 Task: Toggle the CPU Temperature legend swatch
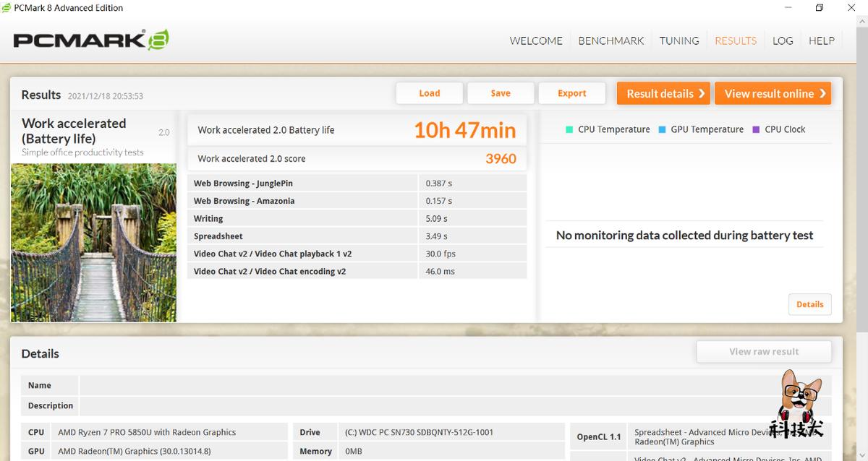click(569, 129)
